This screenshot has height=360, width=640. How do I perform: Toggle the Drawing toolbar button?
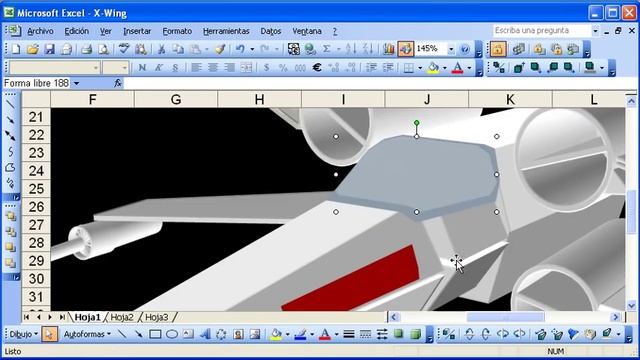coord(406,49)
